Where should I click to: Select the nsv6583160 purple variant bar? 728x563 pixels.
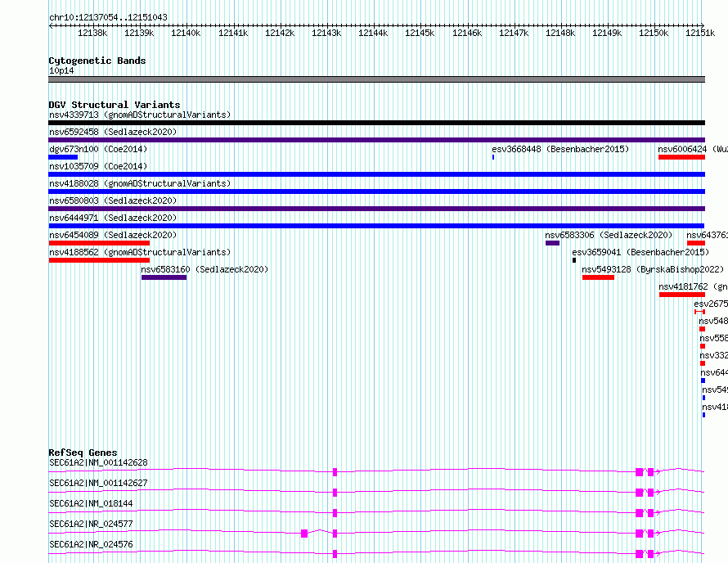click(x=164, y=277)
